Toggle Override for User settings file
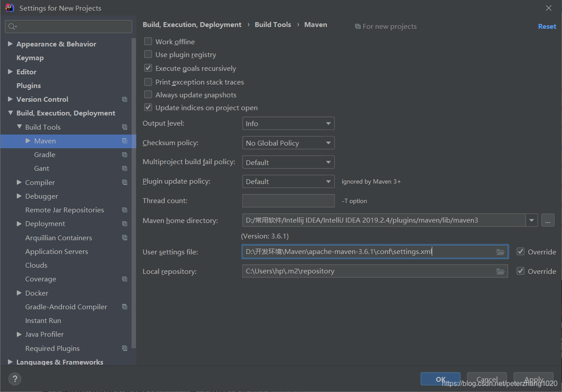Viewport: 562px width, 392px height. (x=521, y=252)
